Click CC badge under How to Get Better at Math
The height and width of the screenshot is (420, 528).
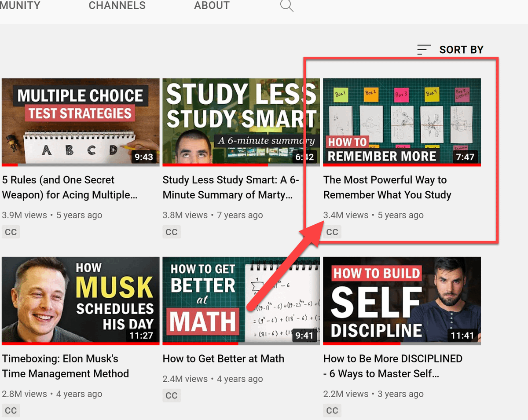(x=171, y=396)
